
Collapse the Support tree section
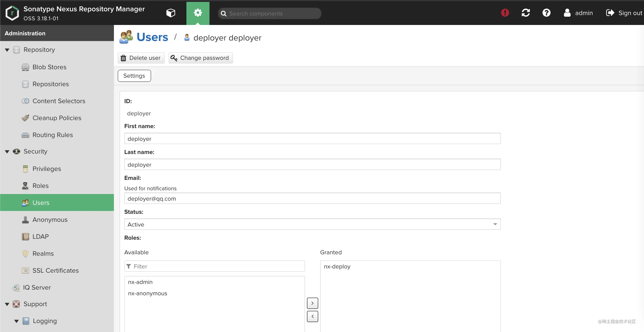[x=7, y=304]
